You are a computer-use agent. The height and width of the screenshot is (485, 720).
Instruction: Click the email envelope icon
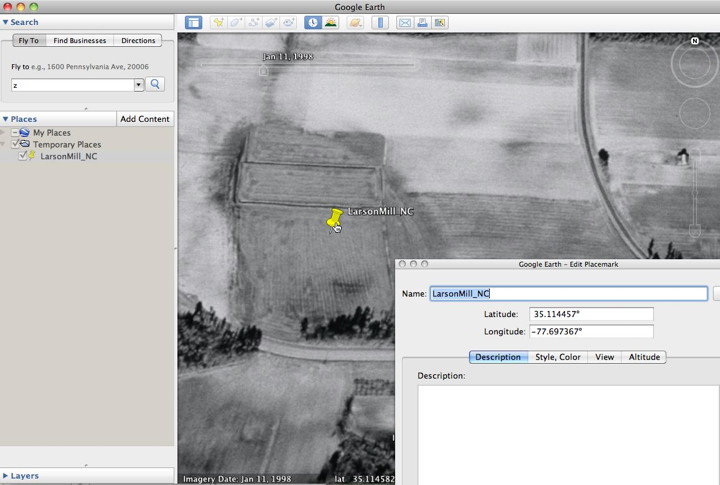(405, 22)
